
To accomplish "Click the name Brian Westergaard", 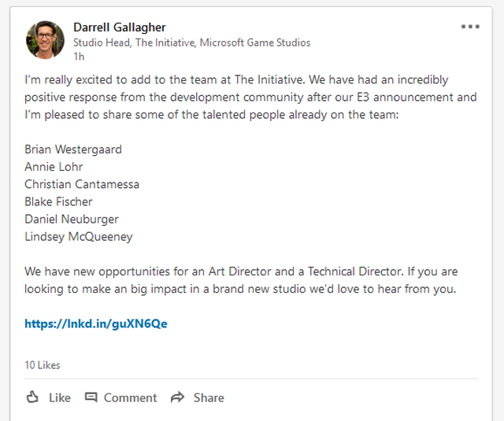I will (x=73, y=150).
